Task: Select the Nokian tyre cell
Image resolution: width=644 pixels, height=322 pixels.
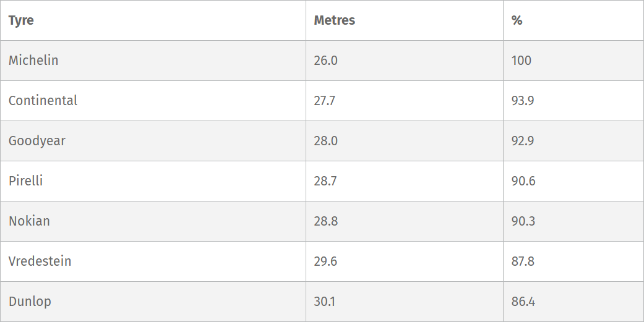Action: click(x=29, y=221)
